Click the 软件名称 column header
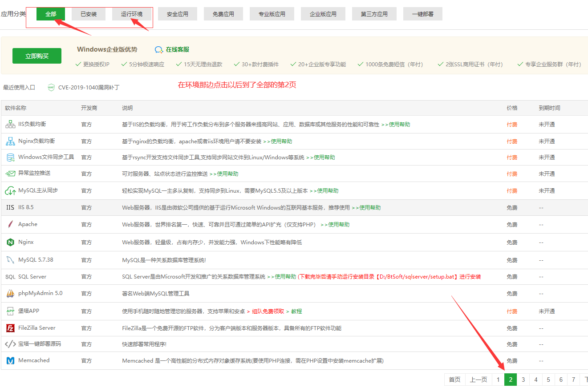This screenshot has height=388, width=588. point(16,108)
